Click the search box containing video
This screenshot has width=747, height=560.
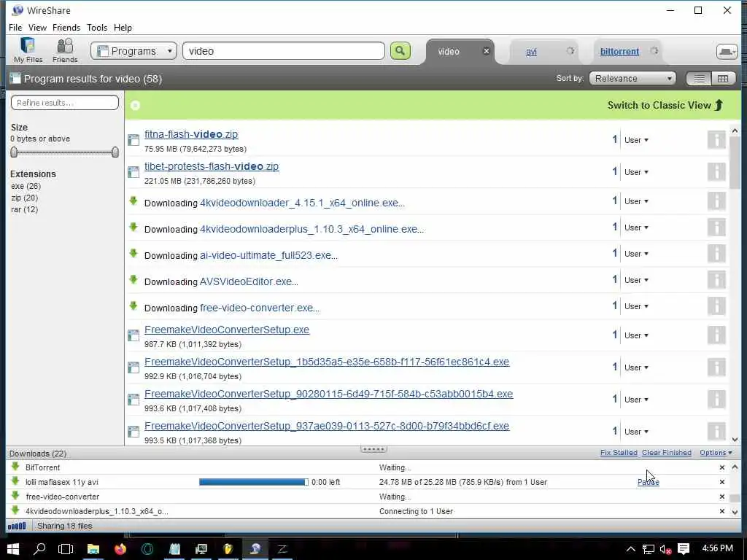[284, 51]
